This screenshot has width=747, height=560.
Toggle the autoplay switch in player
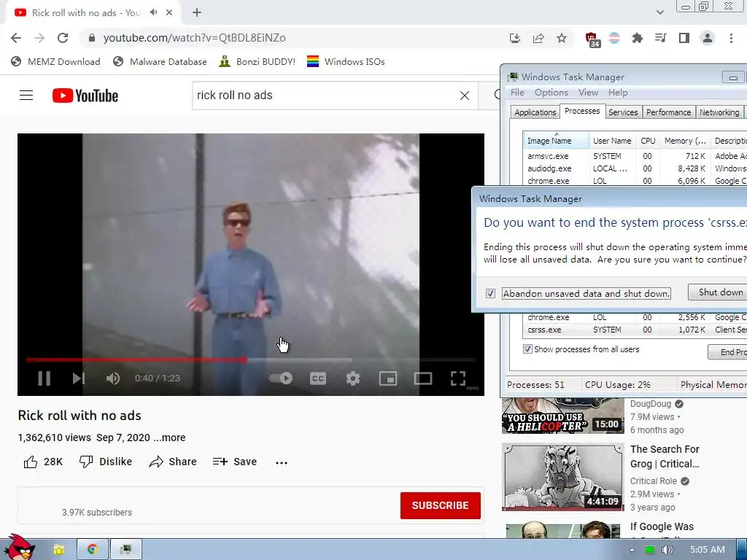281,378
